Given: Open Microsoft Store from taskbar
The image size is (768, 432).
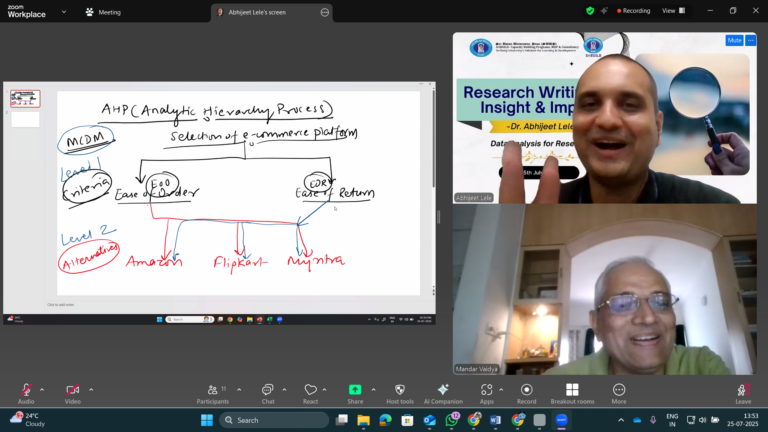Looking at the screenshot, I should click(x=407, y=420).
